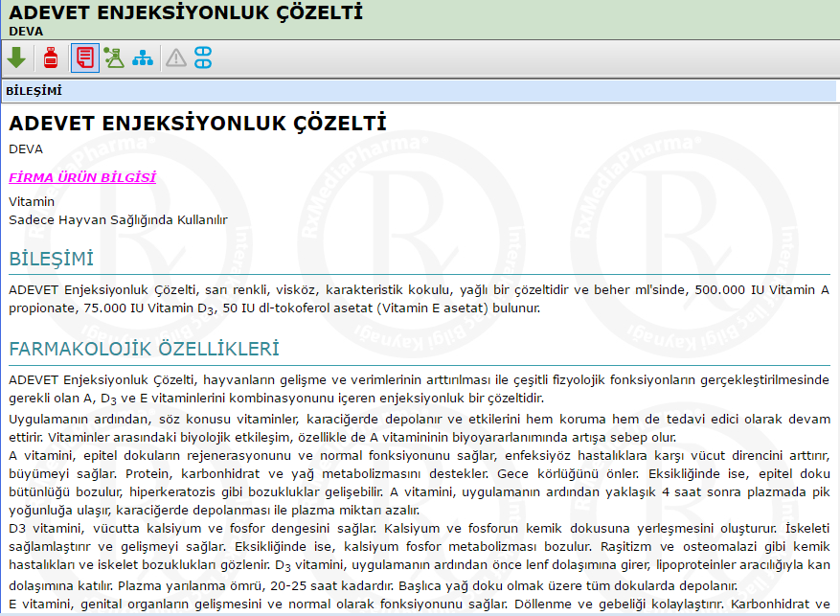
Task: Select the red document product information icon
Action: tap(84, 57)
